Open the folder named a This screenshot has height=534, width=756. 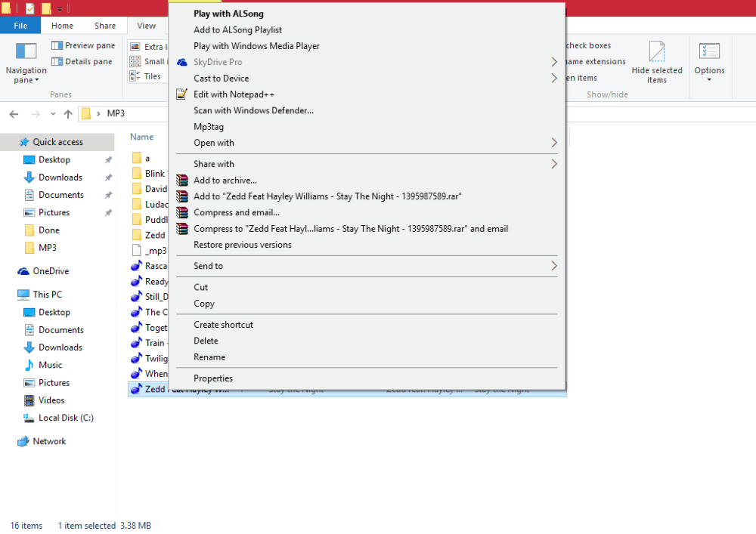click(147, 159)
